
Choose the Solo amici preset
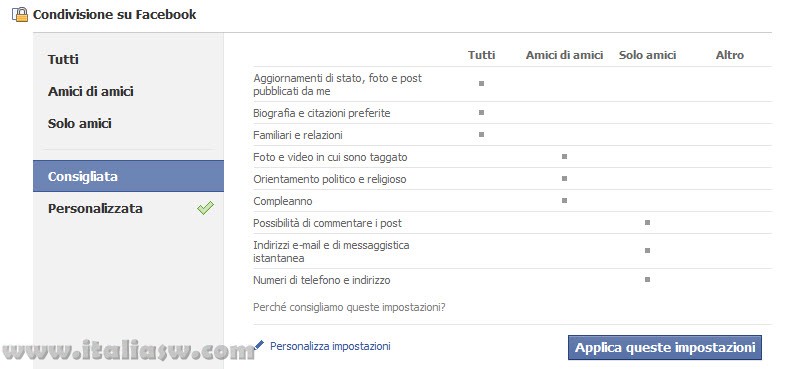(79, 124)
